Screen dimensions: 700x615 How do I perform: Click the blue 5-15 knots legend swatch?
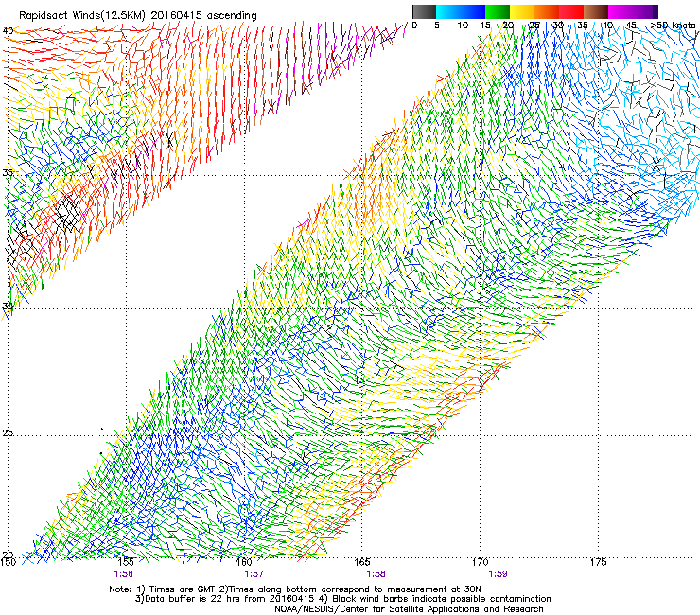click(461, 11)
